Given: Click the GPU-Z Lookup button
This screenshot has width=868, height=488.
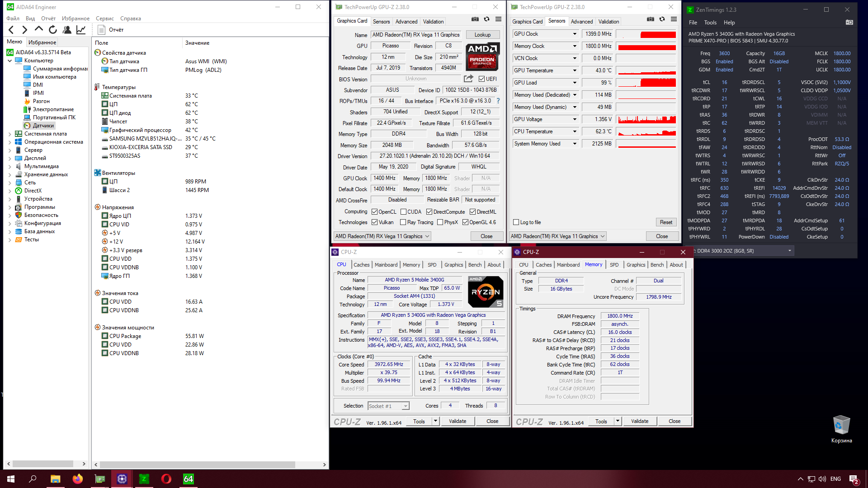Looking at the screenshot, I should [482, 35].
